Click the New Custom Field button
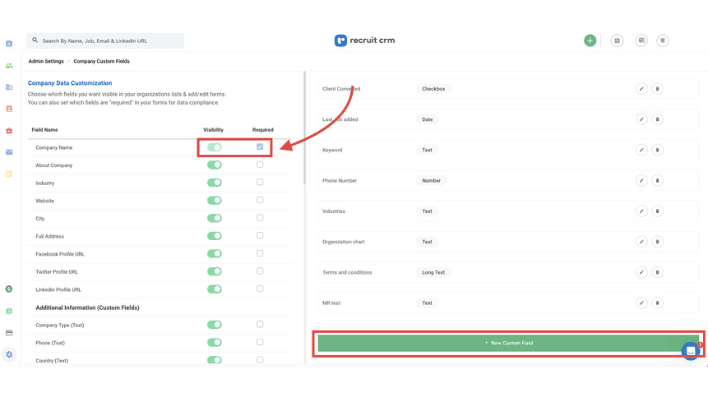708x400 pixels. [508, 343]
